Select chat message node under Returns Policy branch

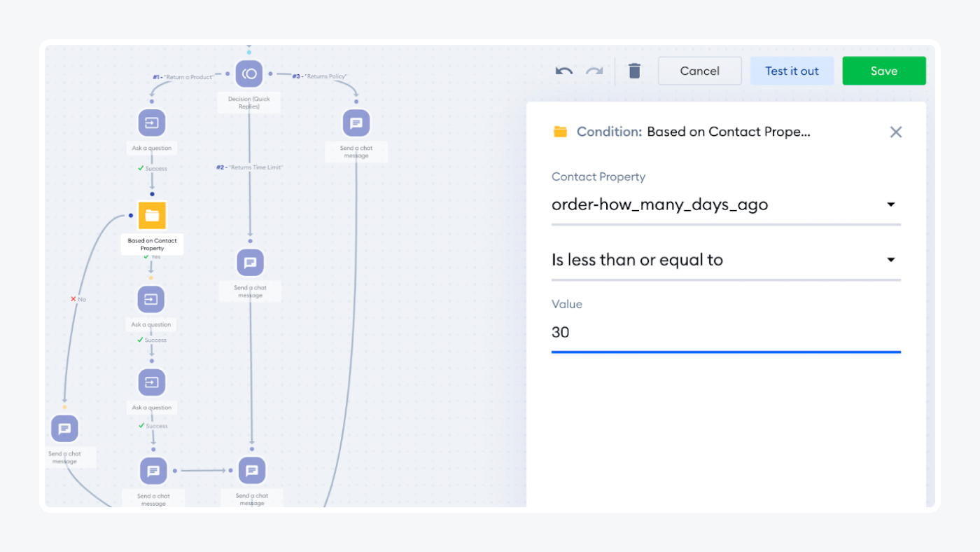[356, 123]
